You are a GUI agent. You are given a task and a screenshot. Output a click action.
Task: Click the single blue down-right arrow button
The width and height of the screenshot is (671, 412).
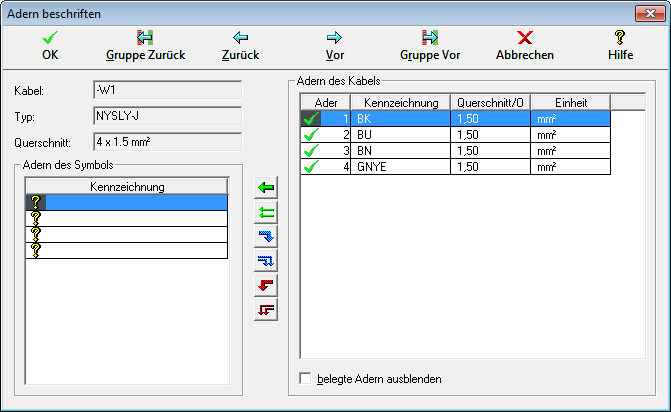click(x=267, y=236)
